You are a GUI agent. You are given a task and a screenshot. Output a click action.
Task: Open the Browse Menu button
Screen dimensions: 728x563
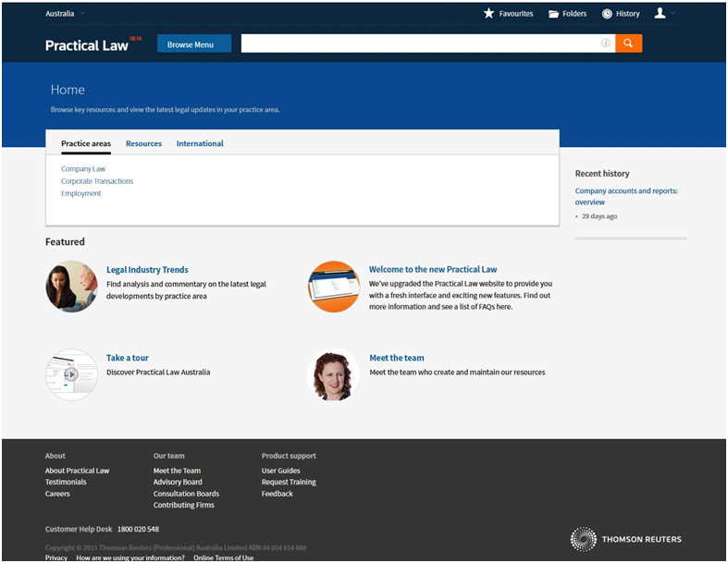(194, 43)
